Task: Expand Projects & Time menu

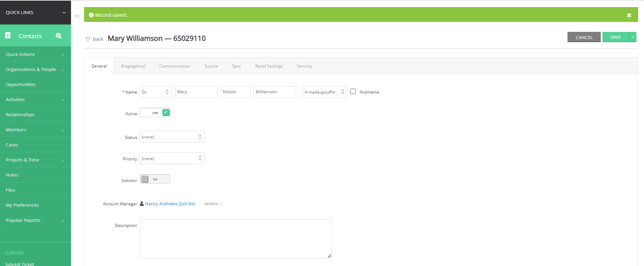Action: click(35, 160)
